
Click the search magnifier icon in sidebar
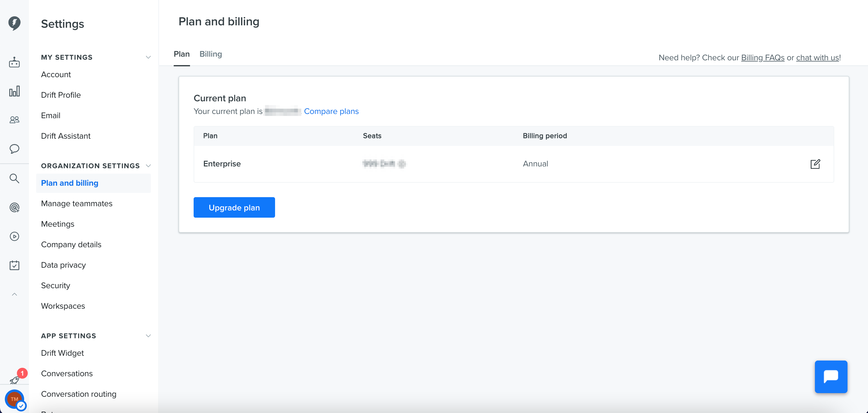pyautogui.click(x=14, y=178)
